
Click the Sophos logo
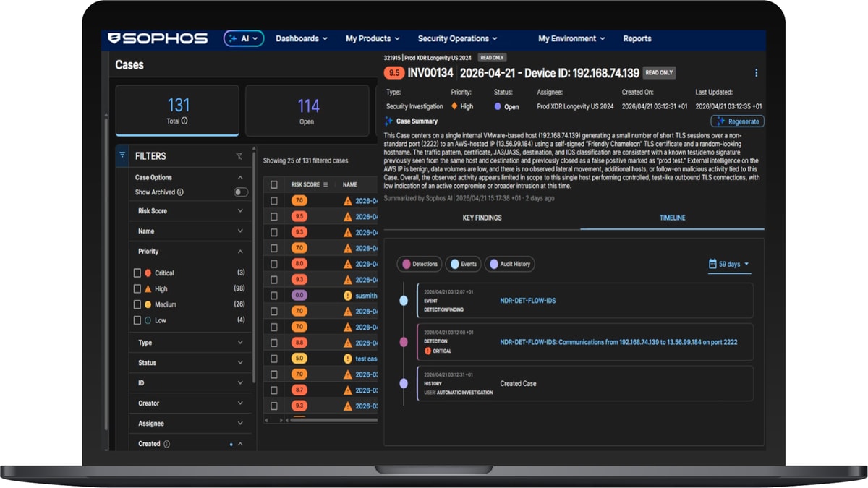pyautogui.click(x=158, y=38)
